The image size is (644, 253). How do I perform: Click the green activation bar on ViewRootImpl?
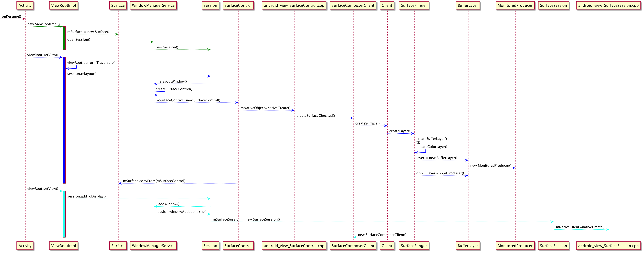coord(64,38)
